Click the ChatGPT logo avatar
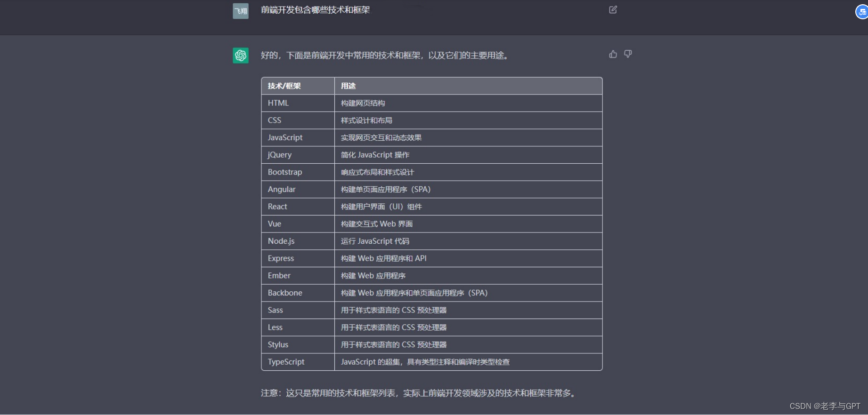The width and height of the screenshot is (868, 415). (241, 56)
